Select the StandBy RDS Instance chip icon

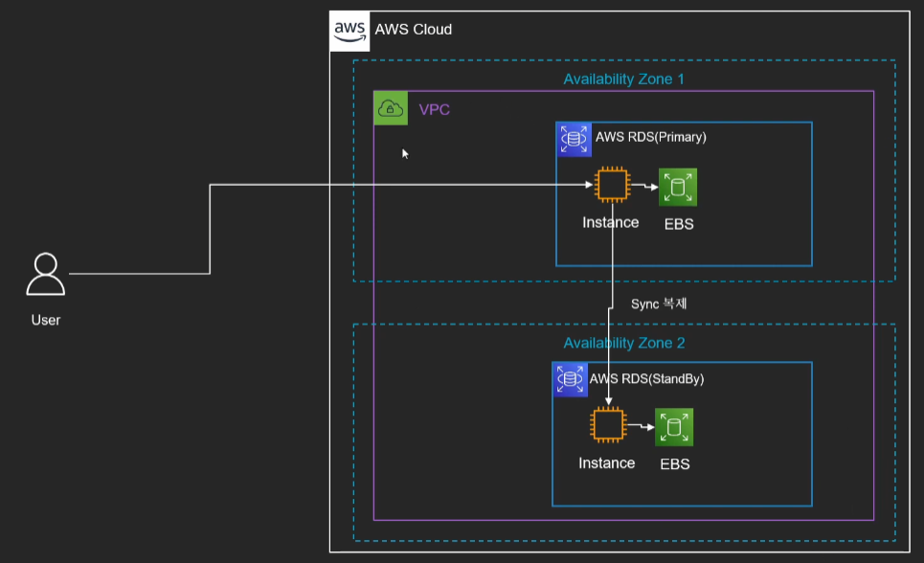(x=608, y=424)
